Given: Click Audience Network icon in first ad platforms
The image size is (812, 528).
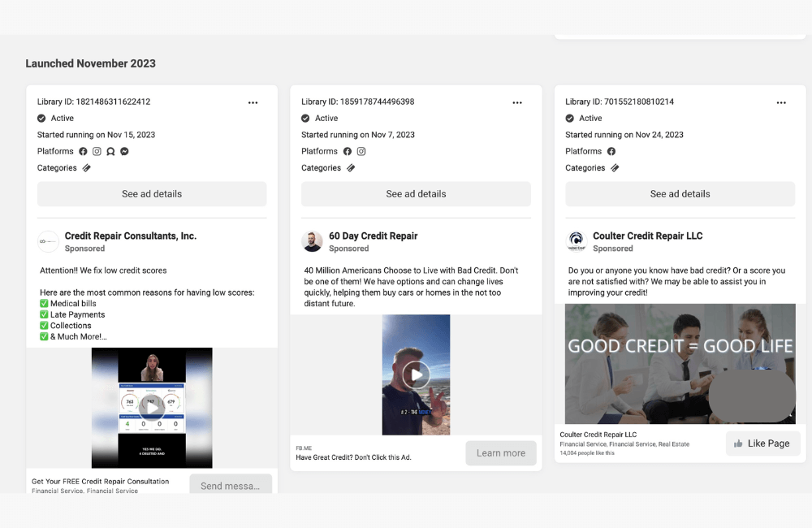Looking at the screenshot, I should (110, 151).
